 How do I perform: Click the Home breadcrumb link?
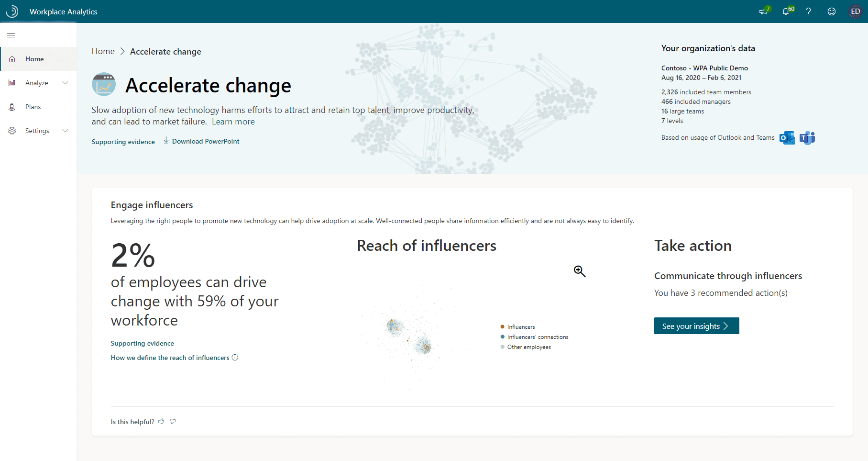coord(103,51)
